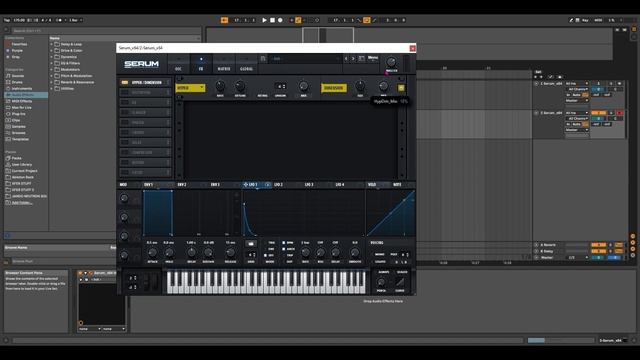Click the LFO Rate knob
Screen dimensions: 640x360
click(305, 253)
